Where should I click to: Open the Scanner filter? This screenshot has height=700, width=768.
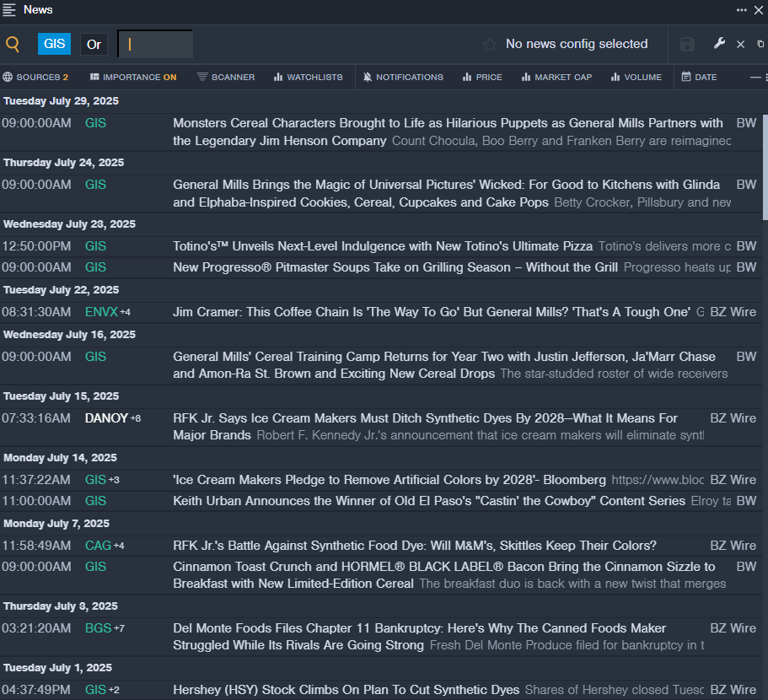point(226,77)
